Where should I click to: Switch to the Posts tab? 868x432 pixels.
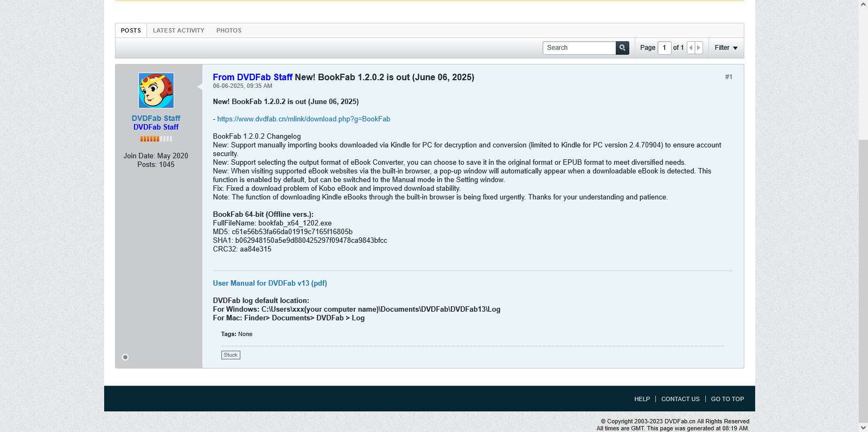(x=131, y=30)
